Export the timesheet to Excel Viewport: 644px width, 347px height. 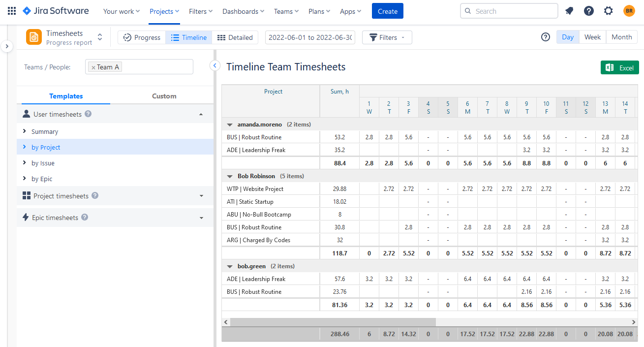coord(619,67)
